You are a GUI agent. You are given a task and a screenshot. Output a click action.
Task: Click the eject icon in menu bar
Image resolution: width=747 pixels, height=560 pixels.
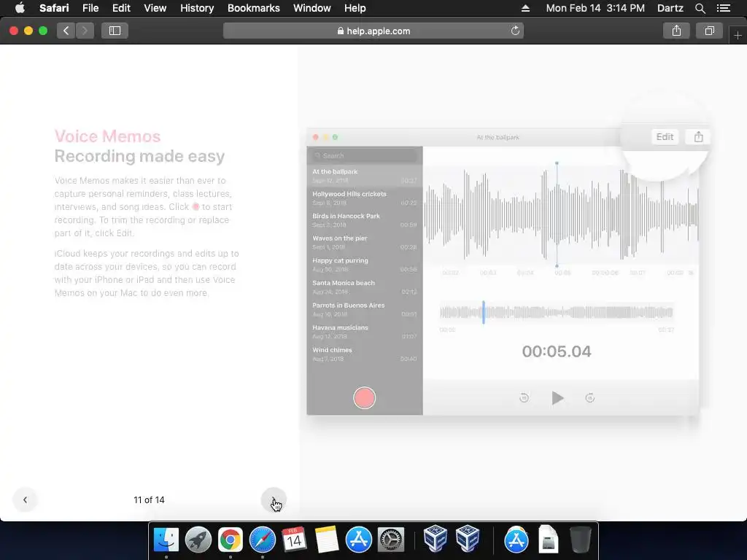pos(525,8)
